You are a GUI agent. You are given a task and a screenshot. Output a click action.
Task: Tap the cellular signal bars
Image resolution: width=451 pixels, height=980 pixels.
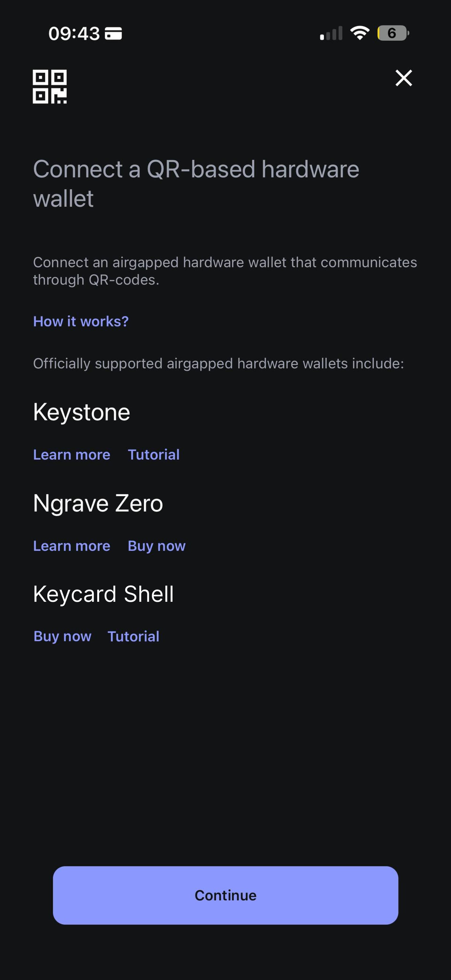(331, 34)
